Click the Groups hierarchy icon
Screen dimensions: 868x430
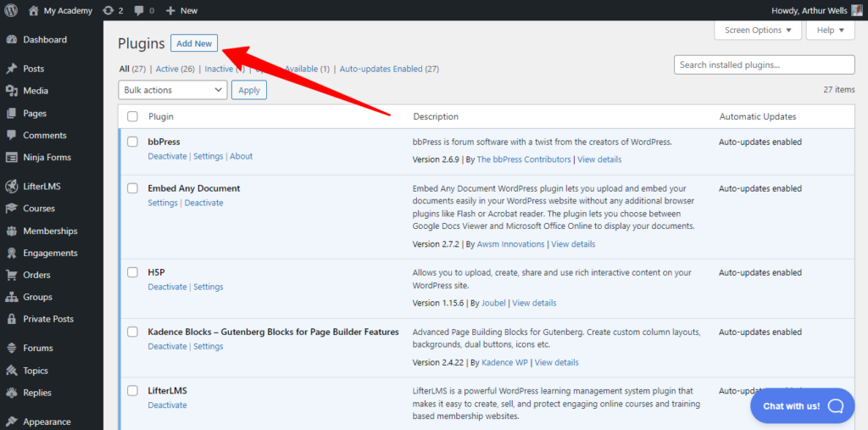pyautogui.click(x=12, y=297)
